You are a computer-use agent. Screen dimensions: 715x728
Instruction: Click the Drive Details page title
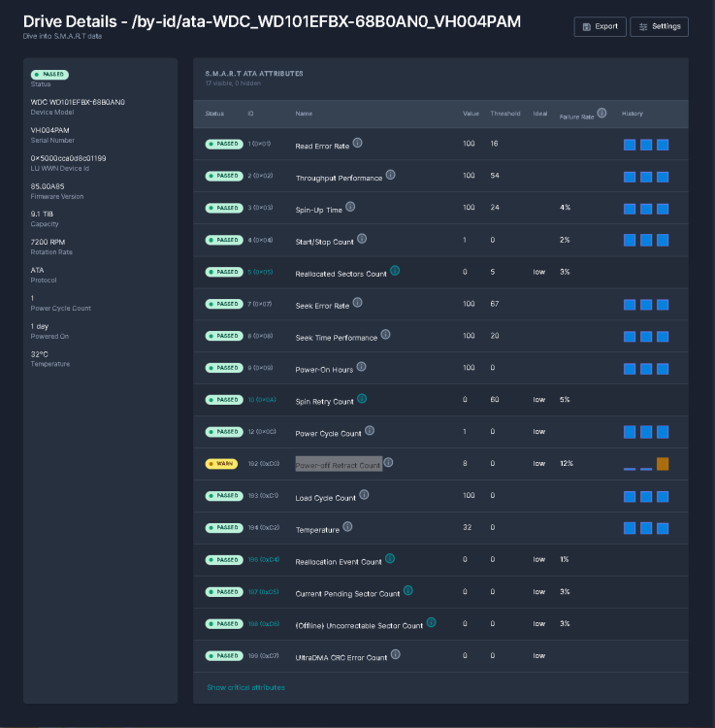(272, 21)
